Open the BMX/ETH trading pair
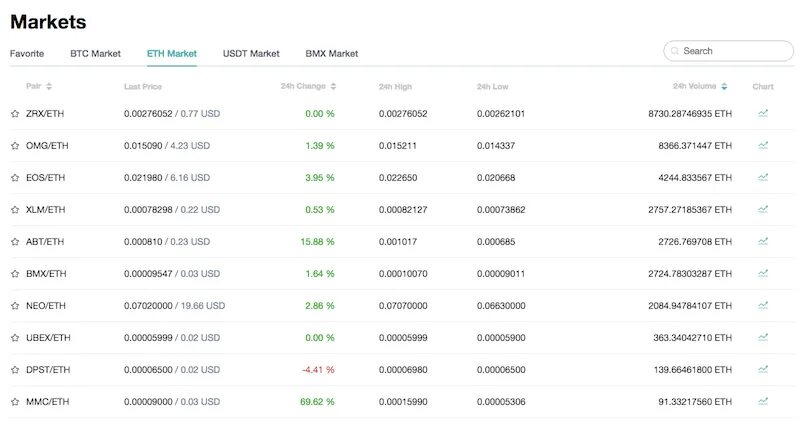 [46, 274]
